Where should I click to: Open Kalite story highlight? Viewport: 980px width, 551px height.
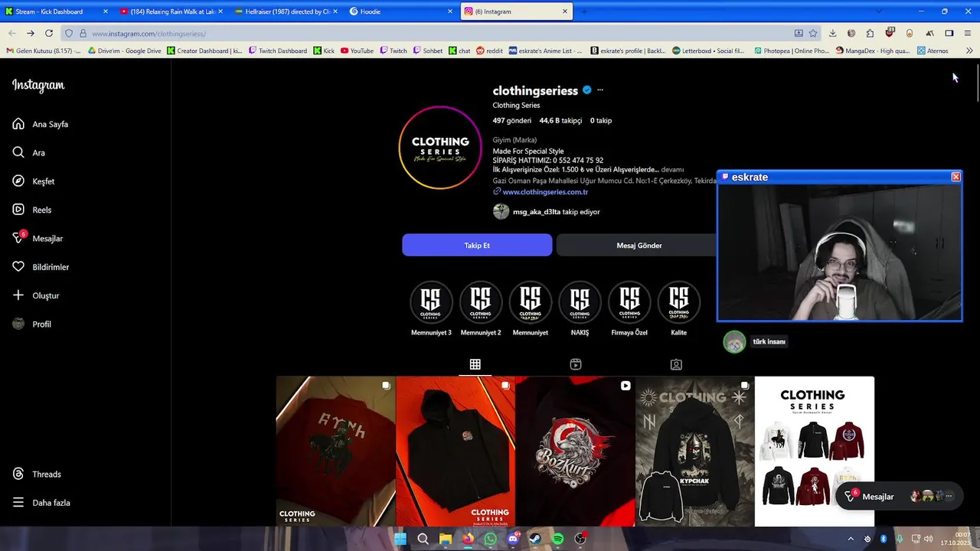679,308
